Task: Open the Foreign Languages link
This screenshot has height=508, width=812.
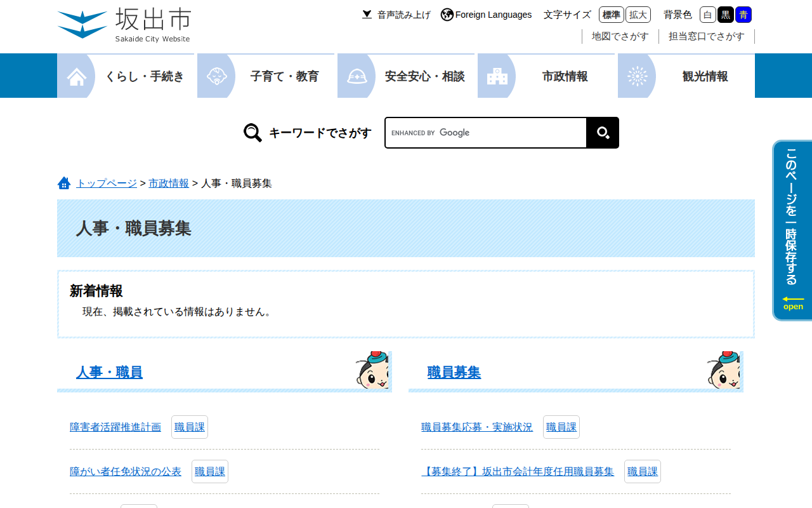Action: point(493,15)
